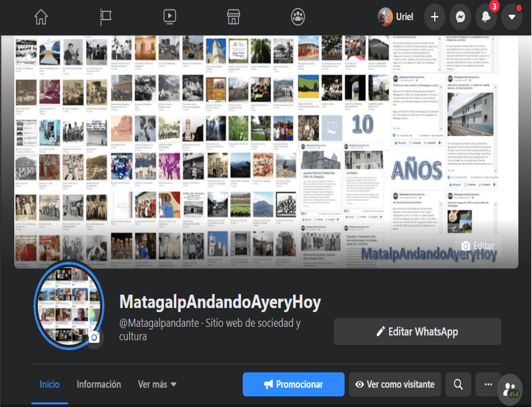Open the Información tab
The width and height of the screenshot is (532, 407).
click(x=99, y=384)
